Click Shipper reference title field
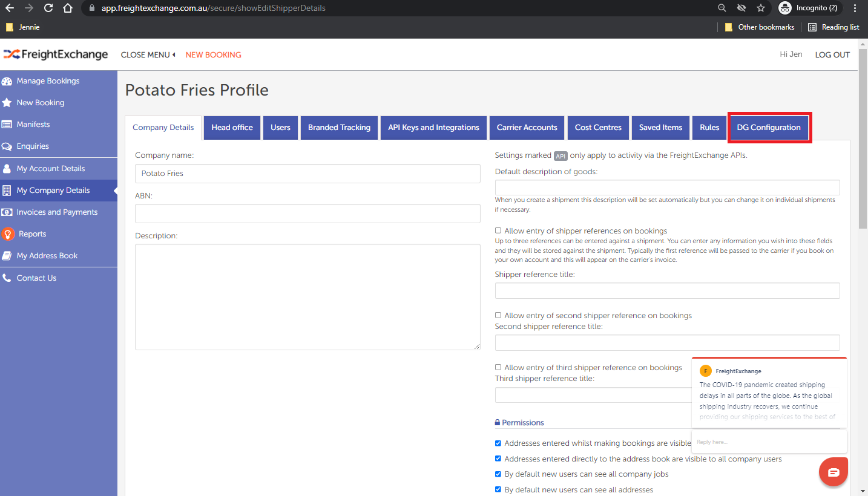The image size is (868, 496). (x=668, y=290)
